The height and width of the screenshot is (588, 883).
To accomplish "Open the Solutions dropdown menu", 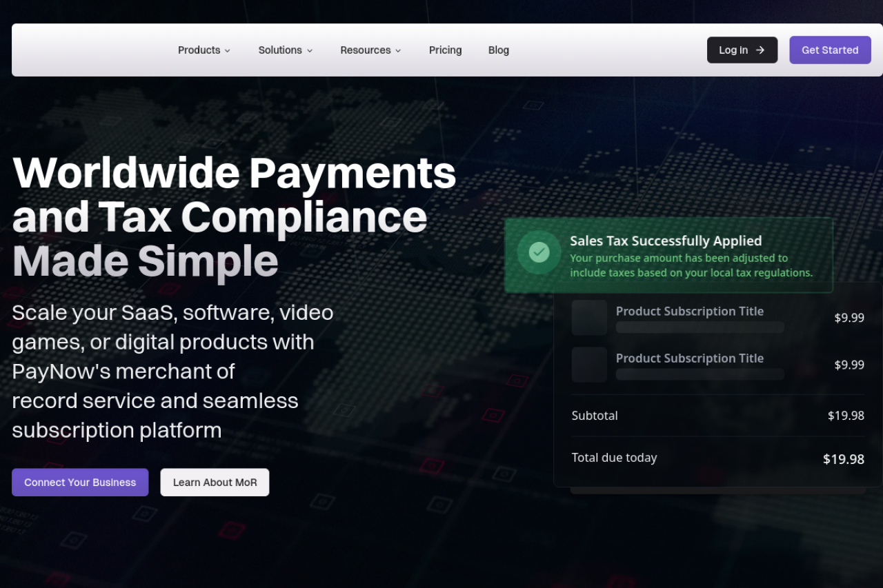I will point(286,50).
